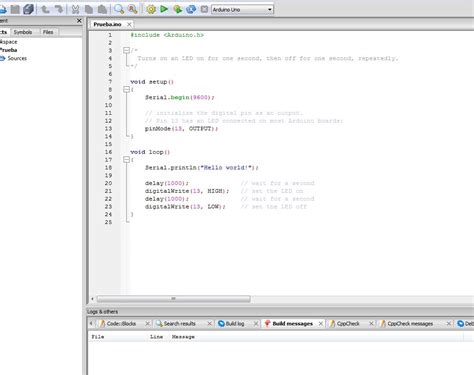Screen dimensions: 474x375
Task: Close the CppCheck tab
Action: point(371,324)
